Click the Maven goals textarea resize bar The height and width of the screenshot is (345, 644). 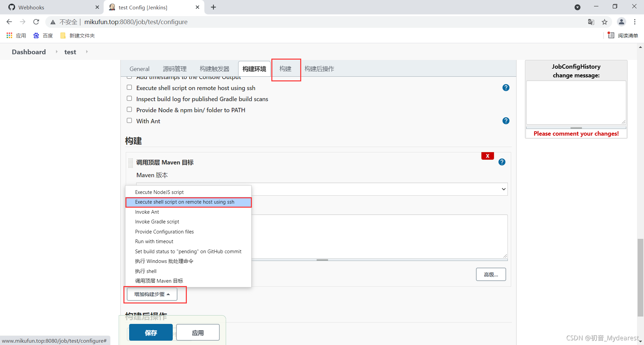(322, 260)
